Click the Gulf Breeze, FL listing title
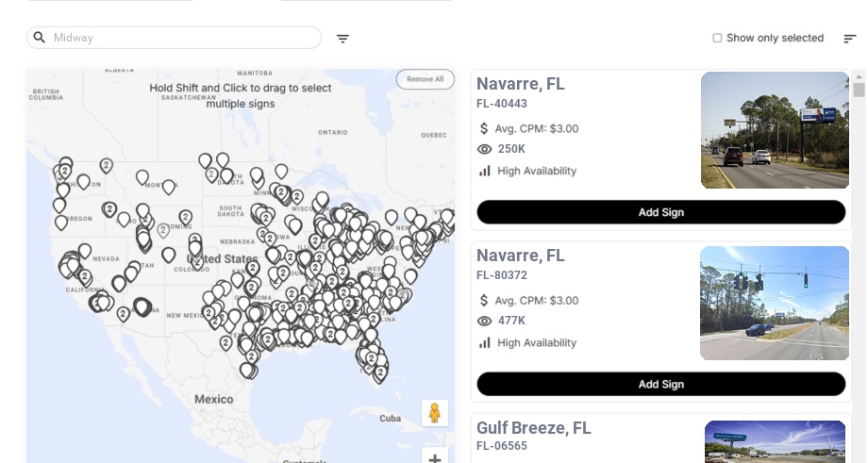868x463 pixels. click(533, 428)
